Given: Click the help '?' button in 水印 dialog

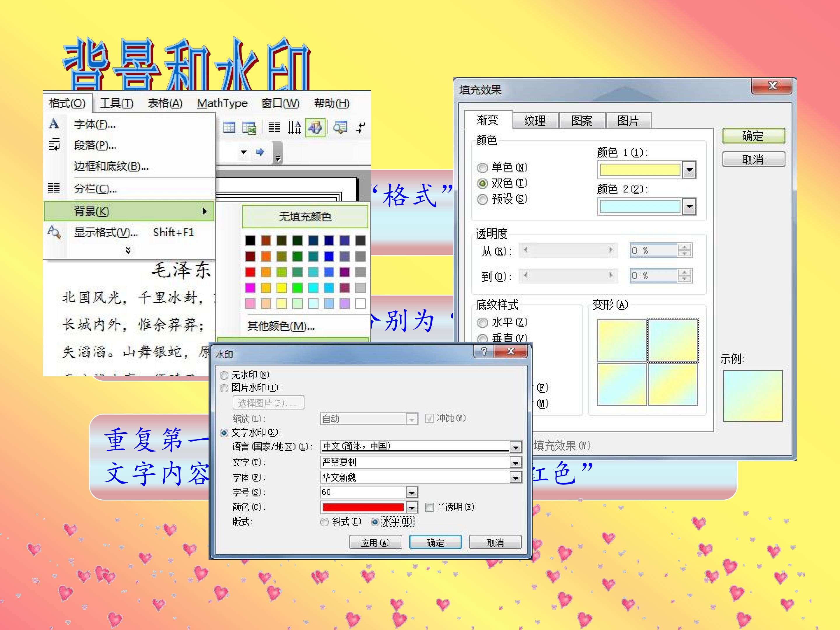Looking at the screenshot, I should [x=483, y=351].
